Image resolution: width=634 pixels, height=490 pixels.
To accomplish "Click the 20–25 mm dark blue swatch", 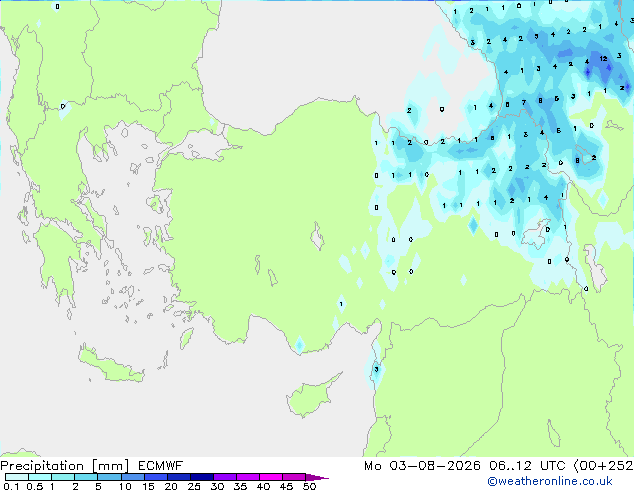I will tap(179, 477).
